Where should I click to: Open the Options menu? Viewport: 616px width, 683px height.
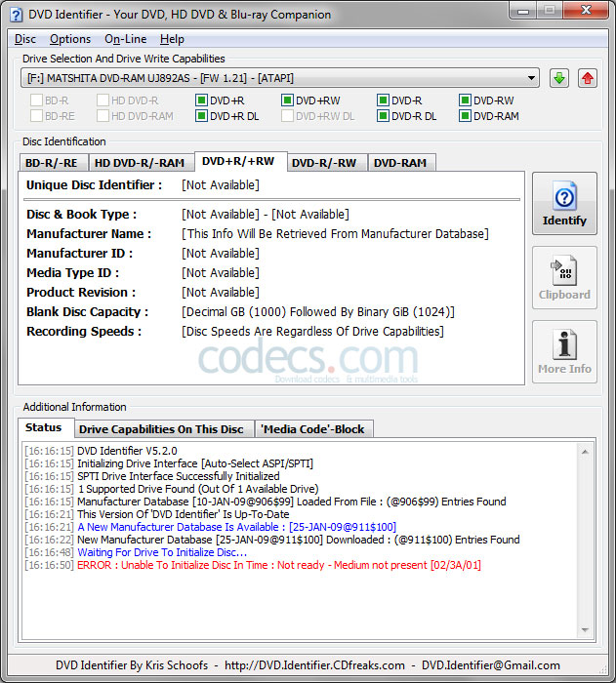click(x=70, y=39)
